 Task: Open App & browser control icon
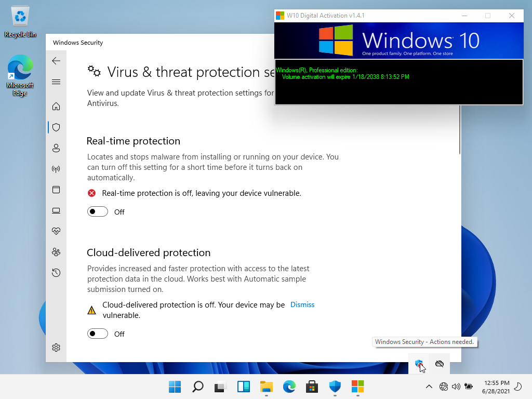tap(56, 189)
